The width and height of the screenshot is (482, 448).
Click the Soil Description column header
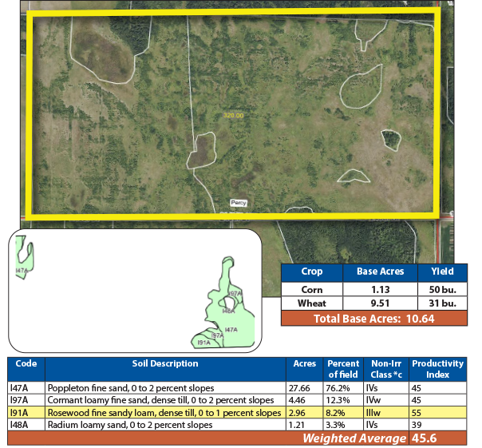165,363
